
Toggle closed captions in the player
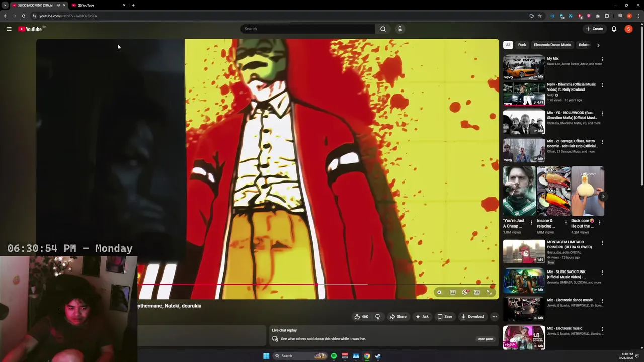[453, 292]
